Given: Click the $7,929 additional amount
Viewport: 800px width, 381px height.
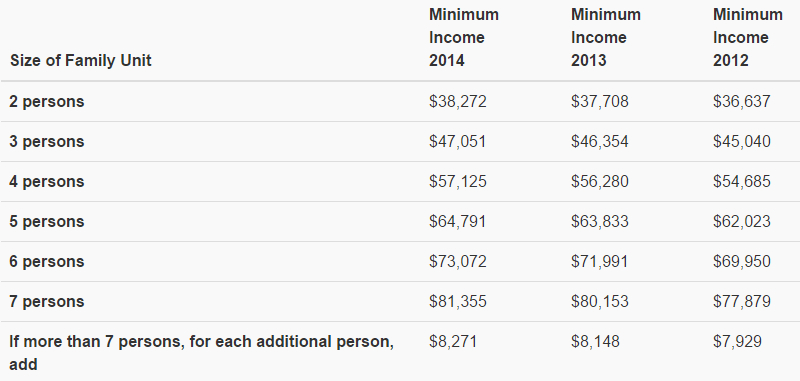Looking at the screenshot, I should pyautogui.click(x=737, y=341).
